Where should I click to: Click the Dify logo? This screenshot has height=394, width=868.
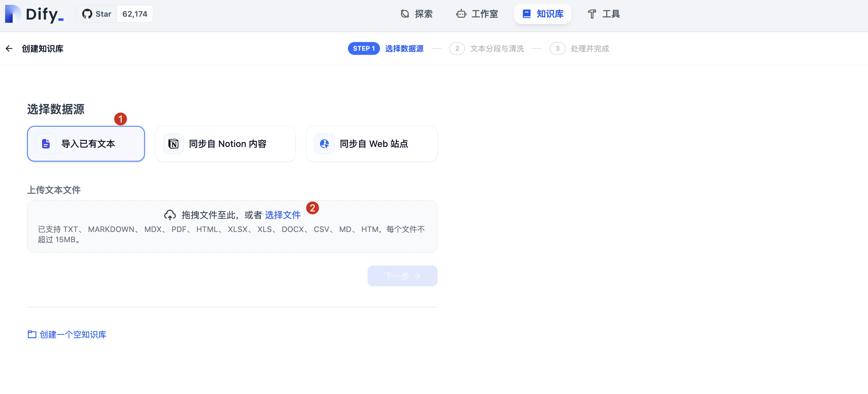coord(34,14)
